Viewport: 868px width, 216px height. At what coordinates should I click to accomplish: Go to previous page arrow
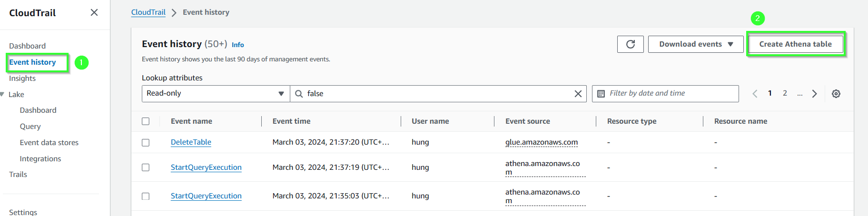[x=755, y=94]
